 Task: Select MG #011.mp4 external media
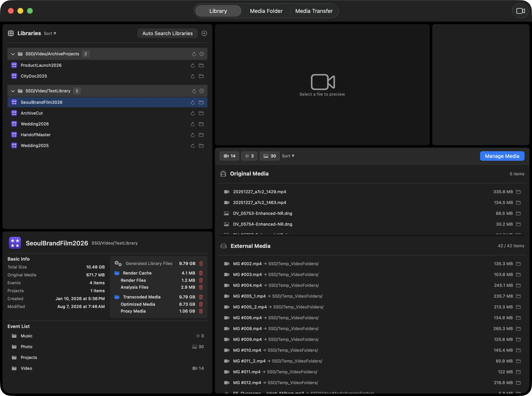372,372
